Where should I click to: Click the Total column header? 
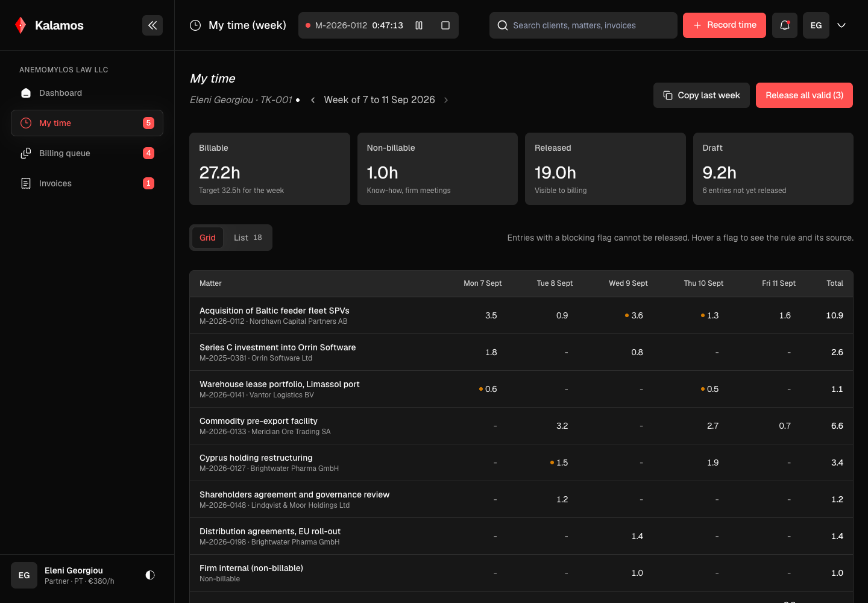click(835, 283)
